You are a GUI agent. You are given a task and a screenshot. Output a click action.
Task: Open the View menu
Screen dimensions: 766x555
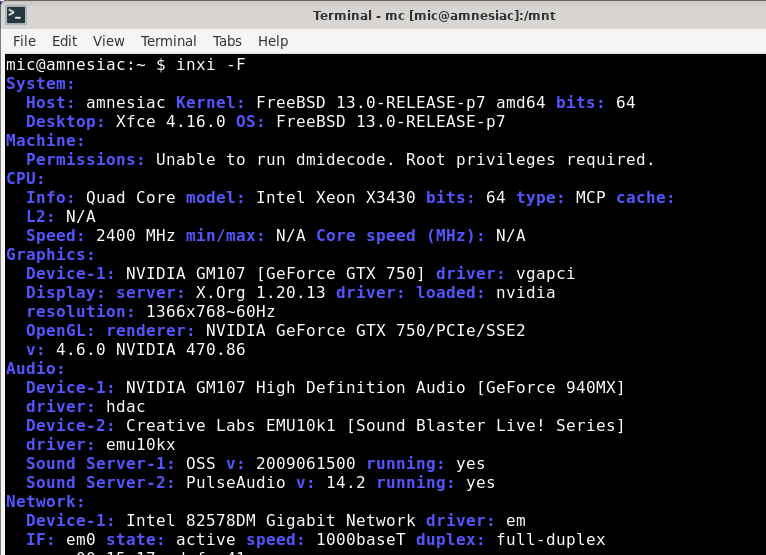click(x=108, y=41)
